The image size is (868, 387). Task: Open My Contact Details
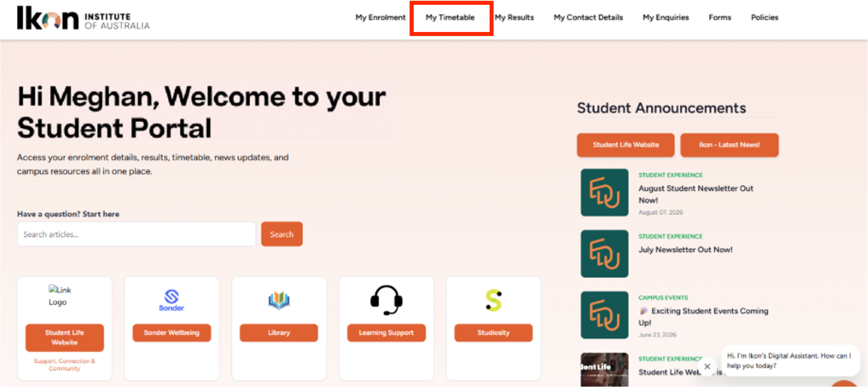588,18
